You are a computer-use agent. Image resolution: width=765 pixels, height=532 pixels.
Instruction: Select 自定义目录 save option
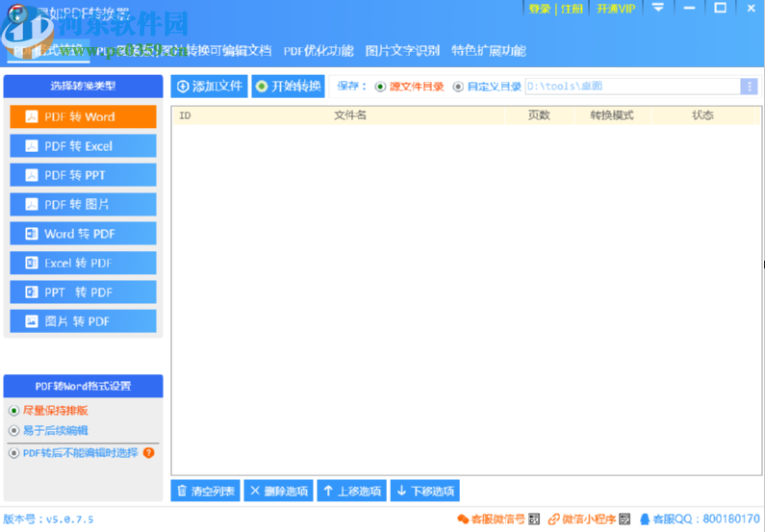458,87
